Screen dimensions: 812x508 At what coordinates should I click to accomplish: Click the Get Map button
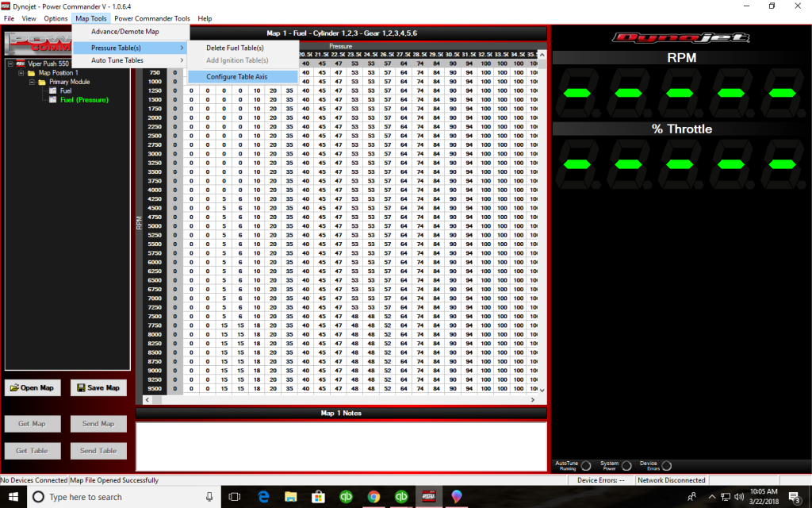(x=33, y=424)
